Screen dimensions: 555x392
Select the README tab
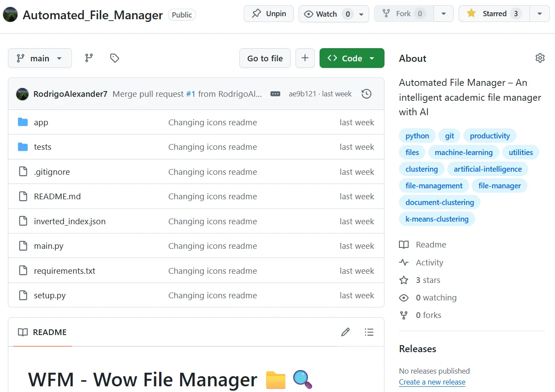(42, 332)
